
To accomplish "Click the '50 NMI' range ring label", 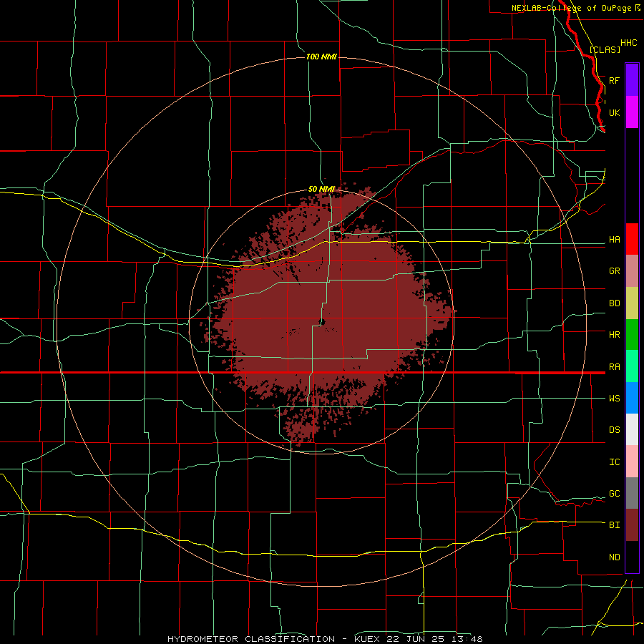I will click(x=321, y=189).
